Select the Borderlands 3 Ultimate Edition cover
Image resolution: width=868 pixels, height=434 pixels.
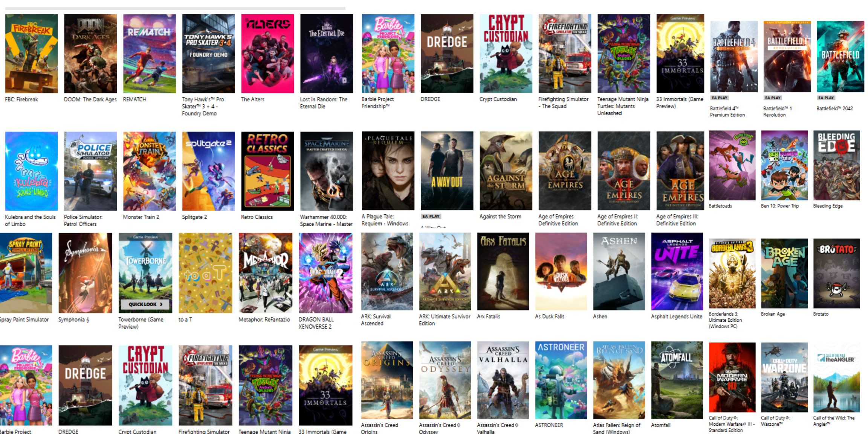tap(732, 274)
